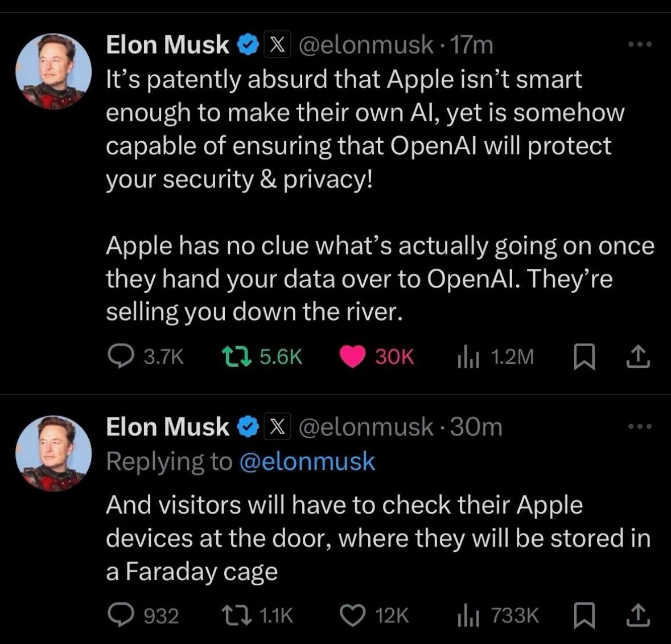Open profile picture on the reply tweet
This screenshot has width=671, height=644.
53,453
